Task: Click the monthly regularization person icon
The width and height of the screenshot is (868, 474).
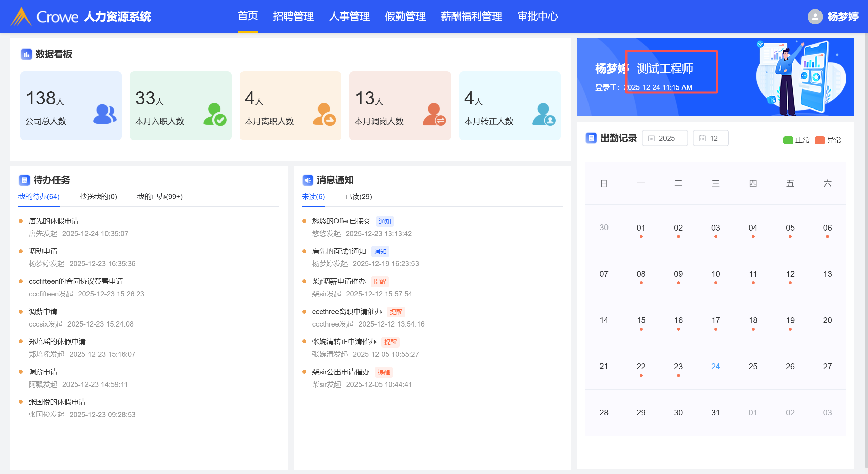Action: point(544,115)
